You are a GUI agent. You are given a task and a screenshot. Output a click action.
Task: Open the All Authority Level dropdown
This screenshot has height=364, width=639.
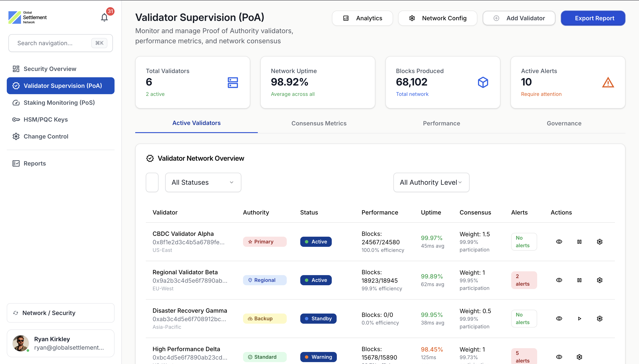pyautogui.click(x=431, y=182)
